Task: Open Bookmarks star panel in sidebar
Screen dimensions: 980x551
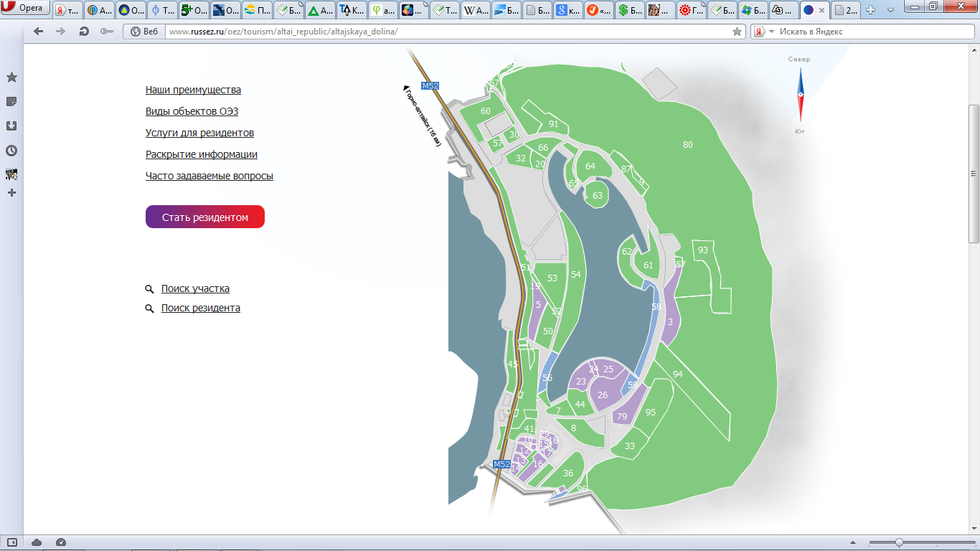Action: (x=11, y=77)
